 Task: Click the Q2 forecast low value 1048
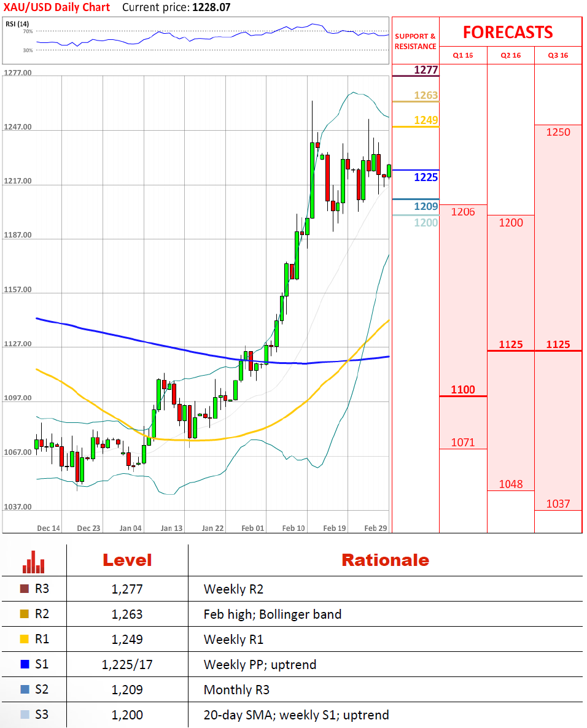point(511,484)
